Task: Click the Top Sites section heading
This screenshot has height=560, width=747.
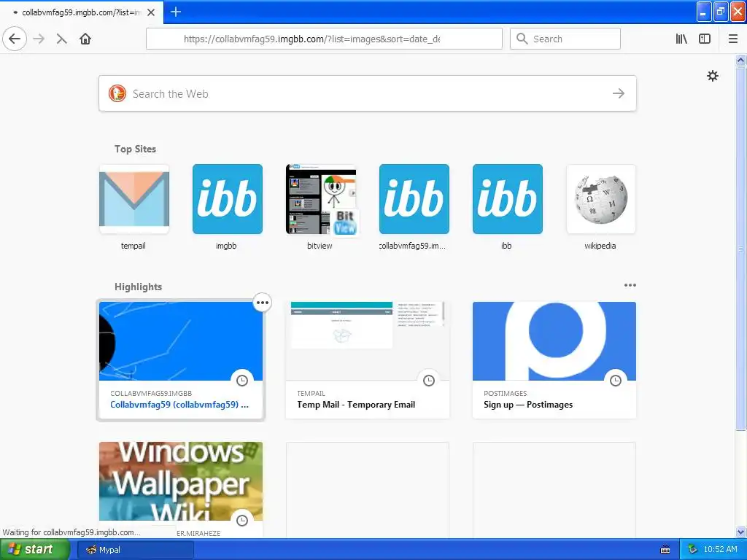Action: click(135, 149)
